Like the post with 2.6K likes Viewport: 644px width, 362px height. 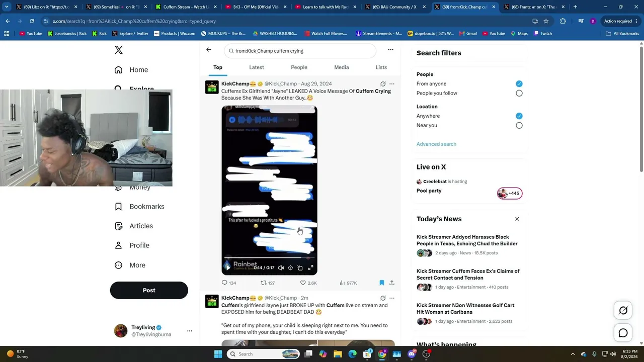tap(308, 283)
